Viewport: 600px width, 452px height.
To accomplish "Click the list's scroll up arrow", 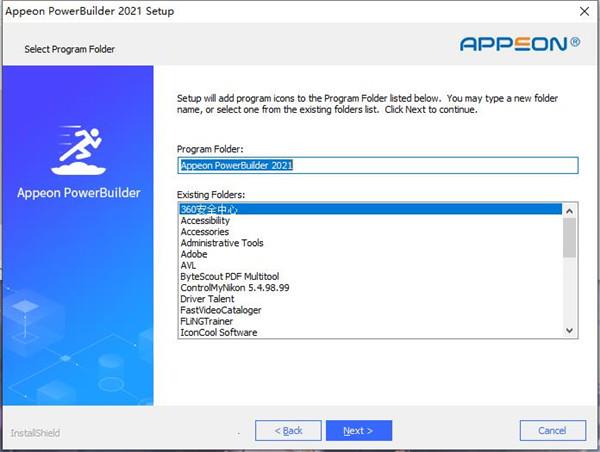I will pos(569,211).
